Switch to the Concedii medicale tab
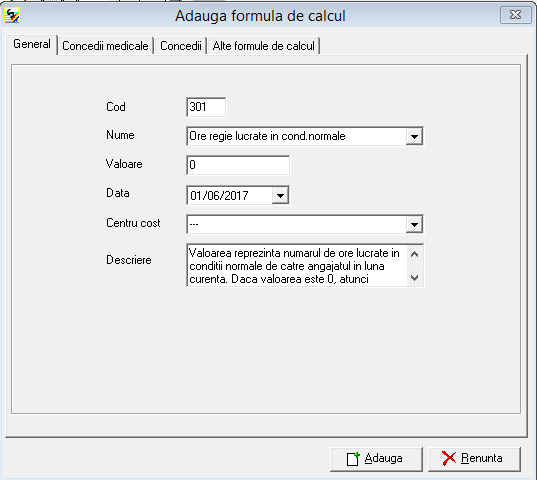537x480 pixels. 105,46
